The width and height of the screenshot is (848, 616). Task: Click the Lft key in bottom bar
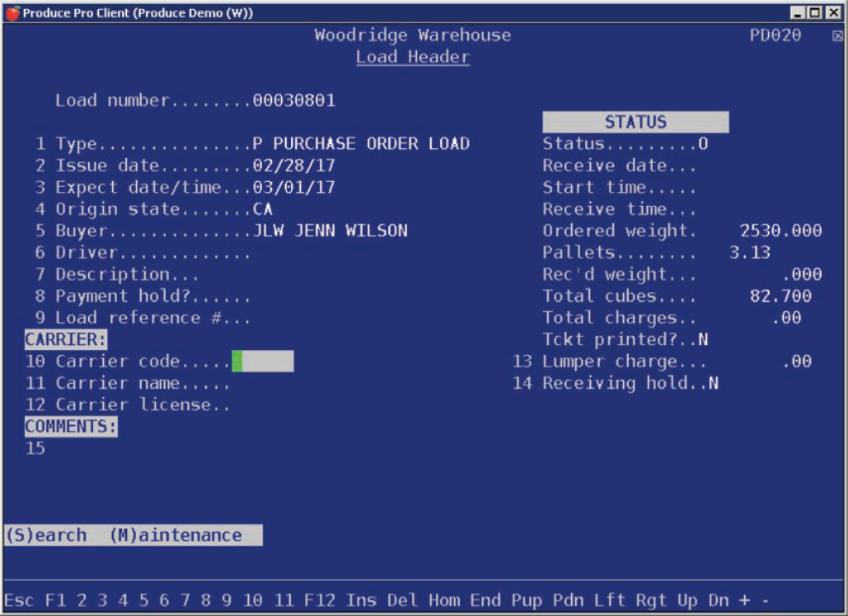(609, 600)
